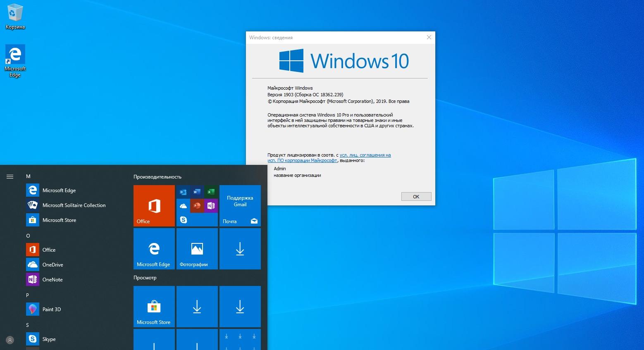Image resolution: width=644 pixels, height=350 pixels.
Task: Open the усл. лиц. соглашения license link
Action: pos(365,155)
